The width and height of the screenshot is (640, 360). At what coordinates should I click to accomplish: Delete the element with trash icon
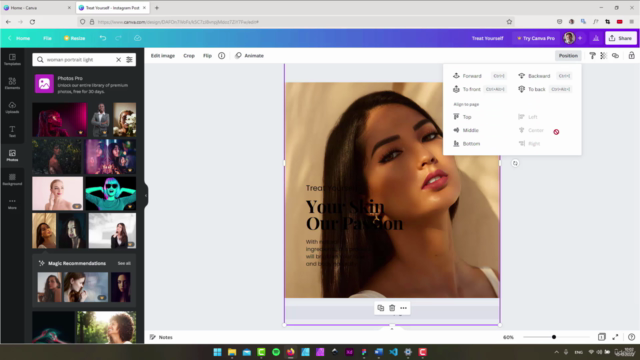392,308
